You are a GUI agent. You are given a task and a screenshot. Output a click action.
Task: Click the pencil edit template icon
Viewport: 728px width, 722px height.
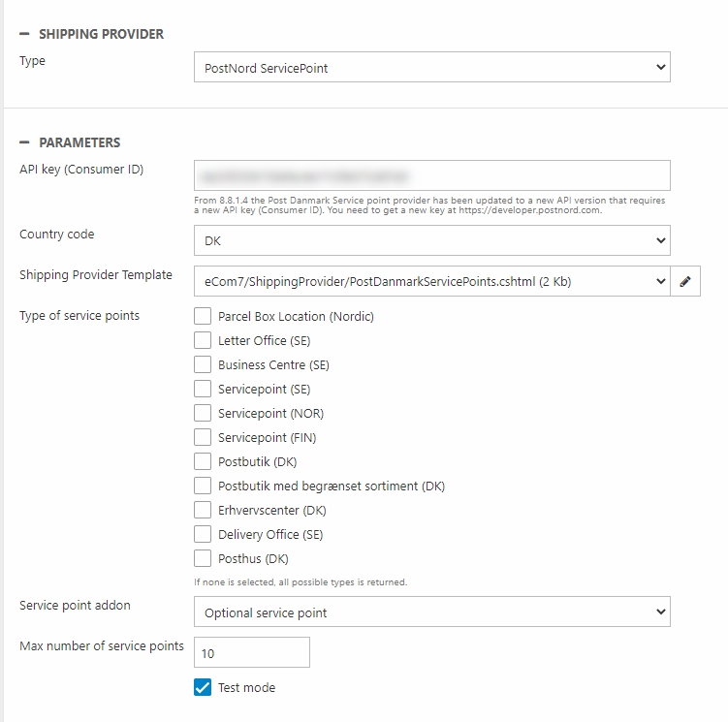coord(685,281)
